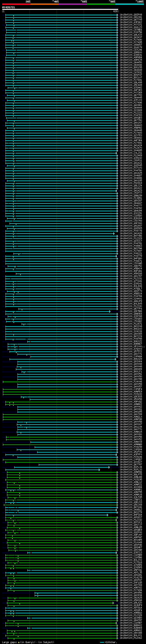Select hit label UniRef100_B8LPT5
The image size is (146, 644).
(x=131, y=474)
